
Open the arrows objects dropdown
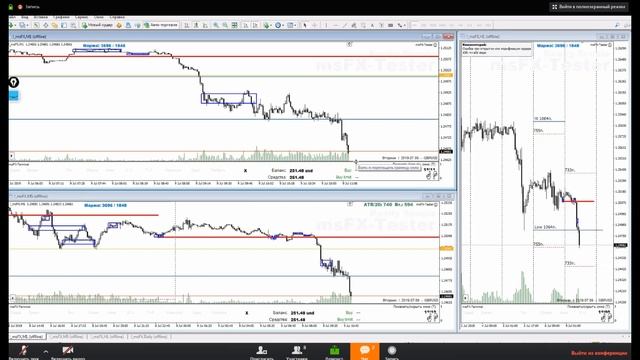click(401, 25)
